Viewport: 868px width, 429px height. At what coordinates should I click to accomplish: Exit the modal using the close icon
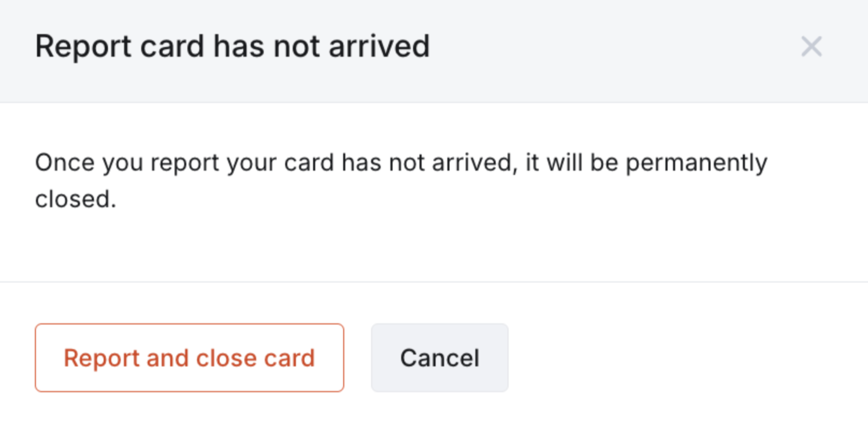tap(811, 46)
